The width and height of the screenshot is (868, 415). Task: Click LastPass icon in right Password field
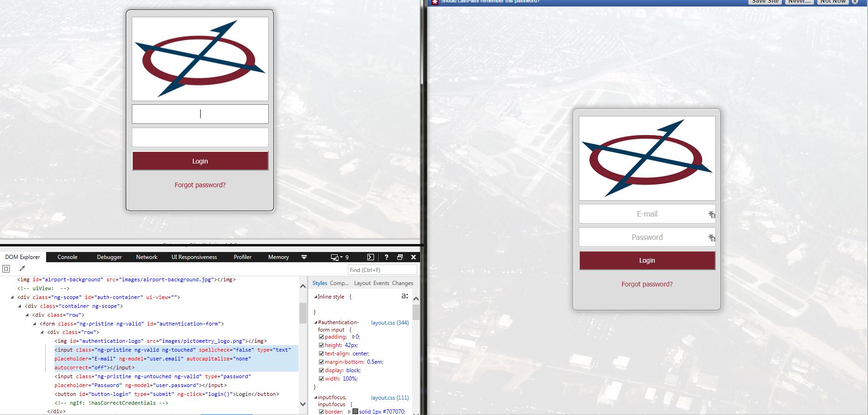point(712,238)
